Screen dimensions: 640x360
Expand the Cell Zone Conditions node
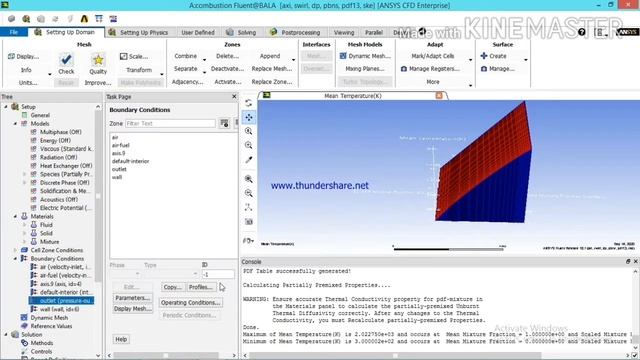16,250
